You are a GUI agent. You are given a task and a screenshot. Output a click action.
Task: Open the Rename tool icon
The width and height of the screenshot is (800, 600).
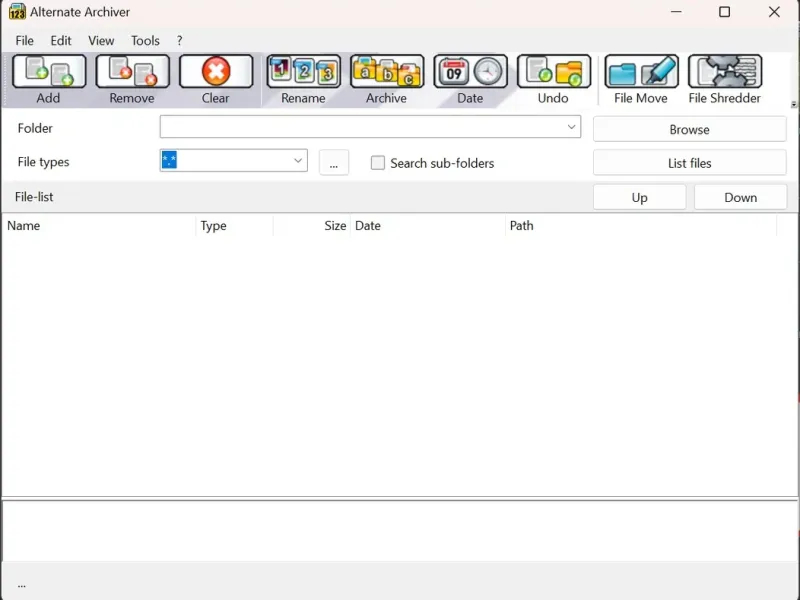pyautogui.click(x=304, y=71)
